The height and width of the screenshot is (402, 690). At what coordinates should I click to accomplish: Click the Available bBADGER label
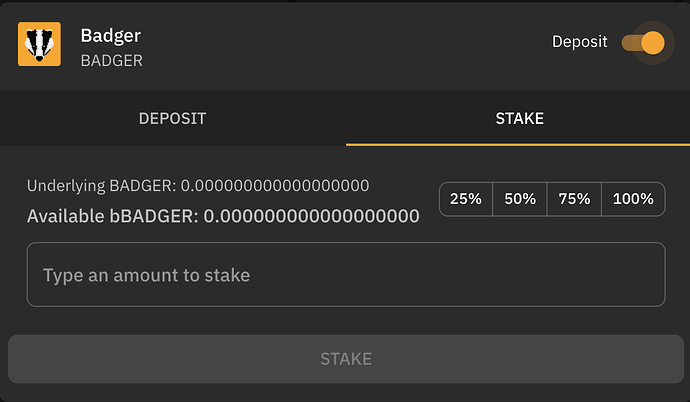(112, 215)
